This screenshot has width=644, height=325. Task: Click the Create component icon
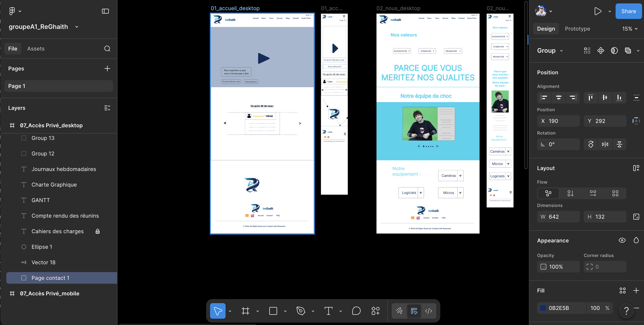point(601,51)
